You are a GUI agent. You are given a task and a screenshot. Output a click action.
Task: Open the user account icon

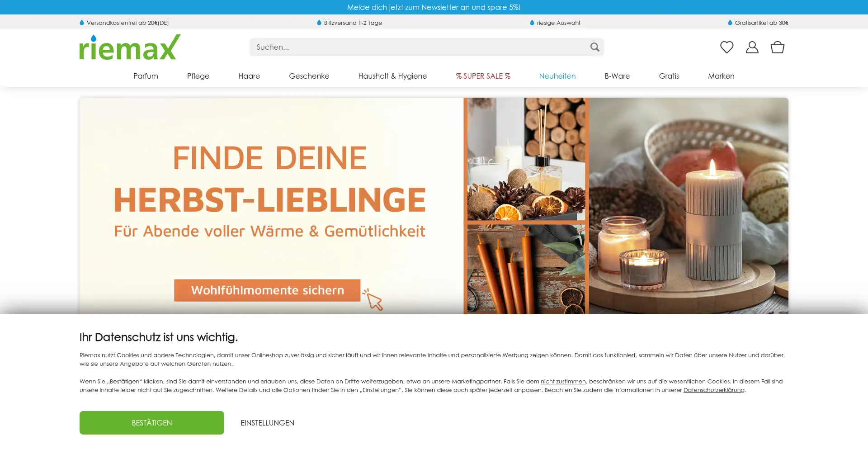[752, 47]
